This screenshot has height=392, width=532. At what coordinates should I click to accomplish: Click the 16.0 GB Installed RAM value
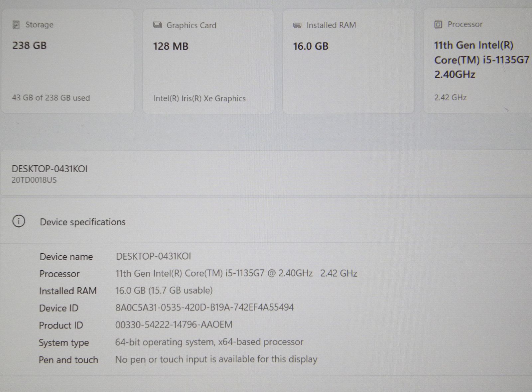coord(311,46)
